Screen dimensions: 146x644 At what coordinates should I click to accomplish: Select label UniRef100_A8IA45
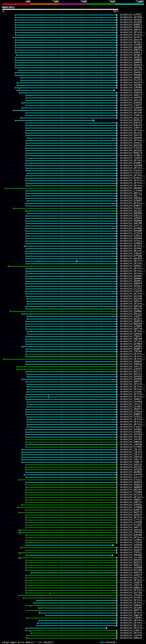click(131, 110)
